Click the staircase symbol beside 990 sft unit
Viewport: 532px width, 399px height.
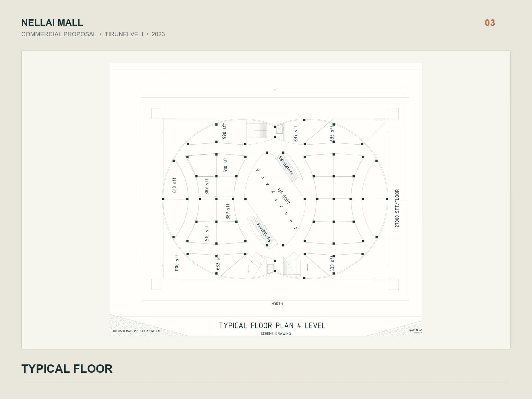pos(260,130)
